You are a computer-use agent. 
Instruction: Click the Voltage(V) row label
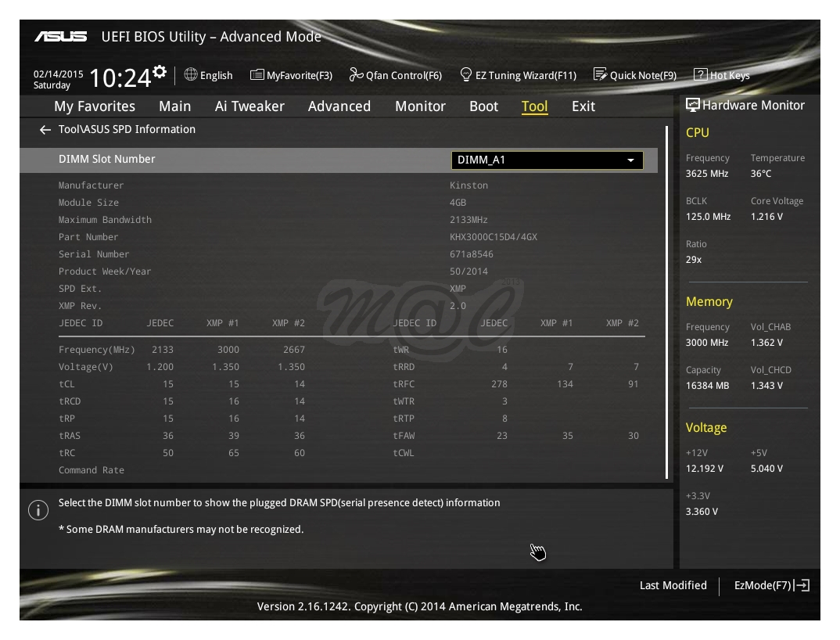86,367
